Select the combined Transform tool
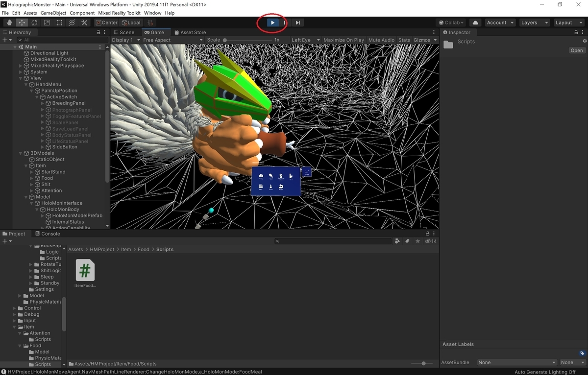Image resolution: width=588 pixels, height=375 pixels. pyautogui.click(x=72, y=23)
